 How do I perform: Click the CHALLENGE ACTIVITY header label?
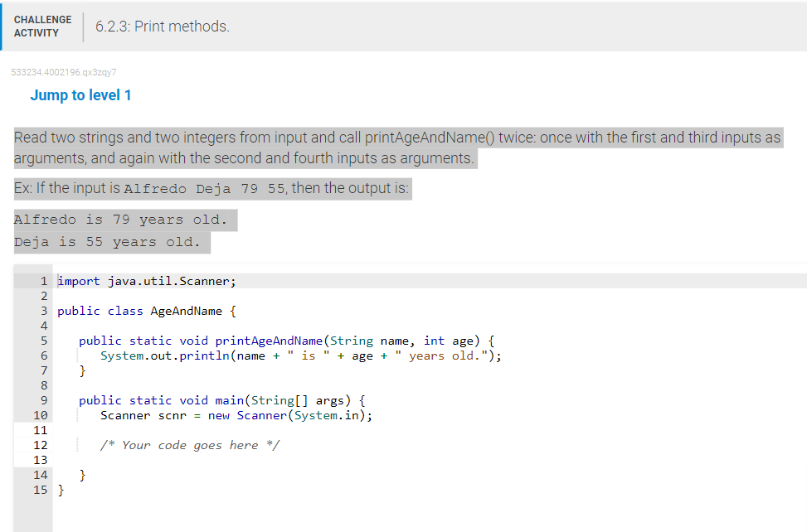click(42, 25)
